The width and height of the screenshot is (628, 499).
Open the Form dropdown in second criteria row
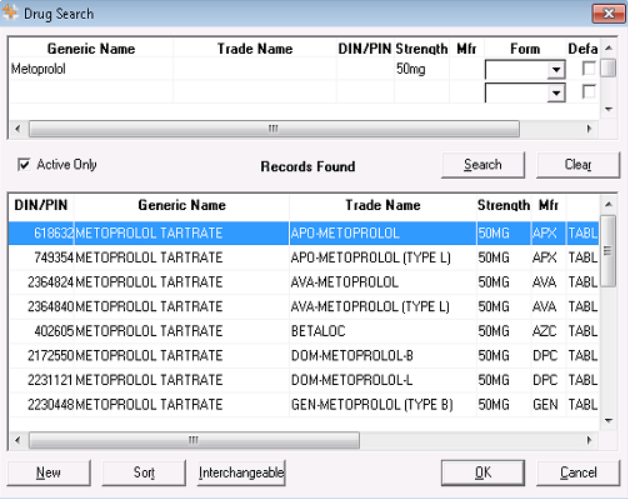click(x=556, y=93)
